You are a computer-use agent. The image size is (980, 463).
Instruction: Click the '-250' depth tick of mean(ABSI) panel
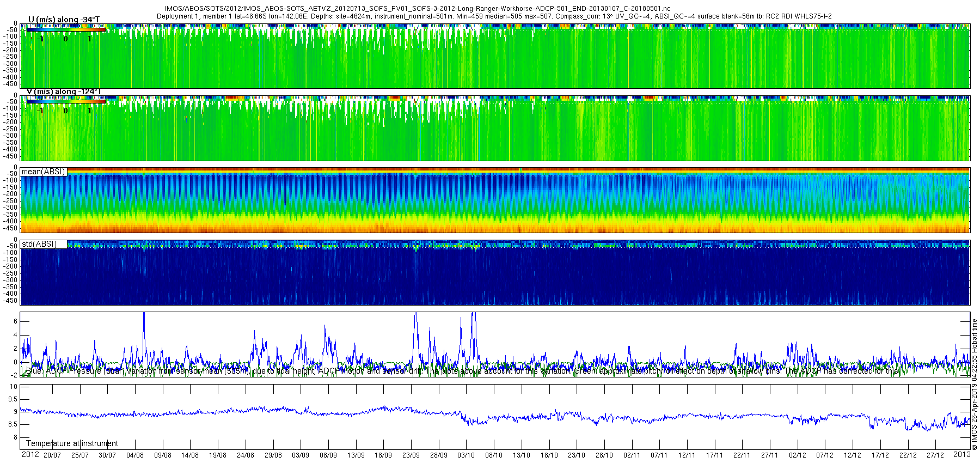pyautogui.click(x=11, y=201)
